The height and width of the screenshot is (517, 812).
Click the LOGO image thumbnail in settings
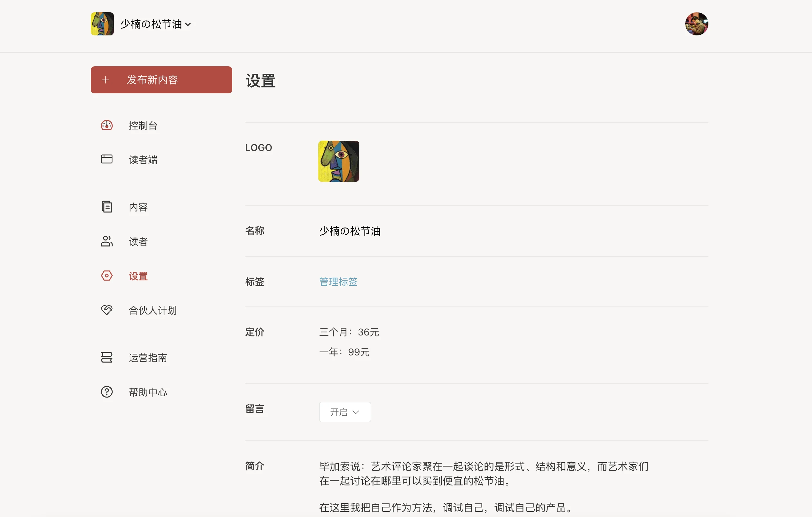click(x=338, y=161)
